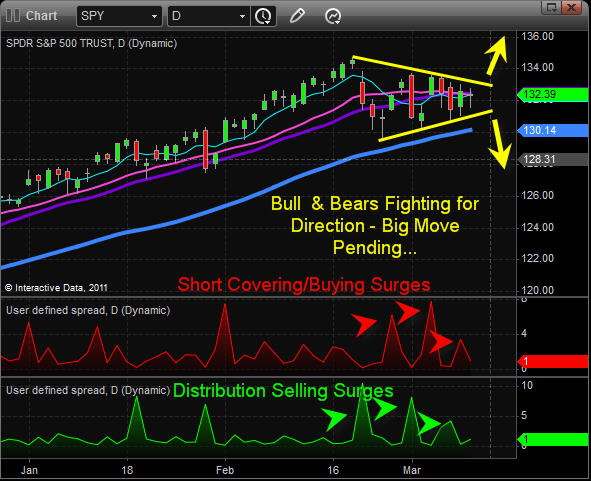This screenshot has width=591, height=481.
Task: Open the chart studies indicator icon
Action: coord(333,16)
